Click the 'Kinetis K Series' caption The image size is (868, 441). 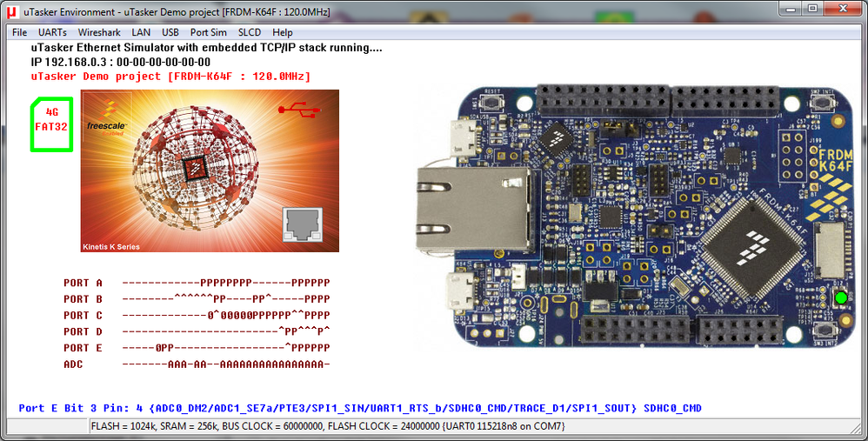[111, 247]
